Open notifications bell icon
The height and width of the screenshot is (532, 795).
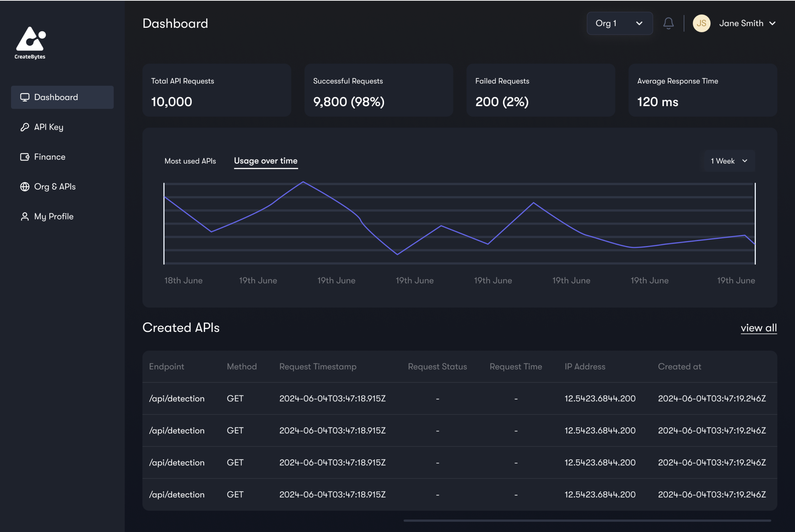[668, 24]
